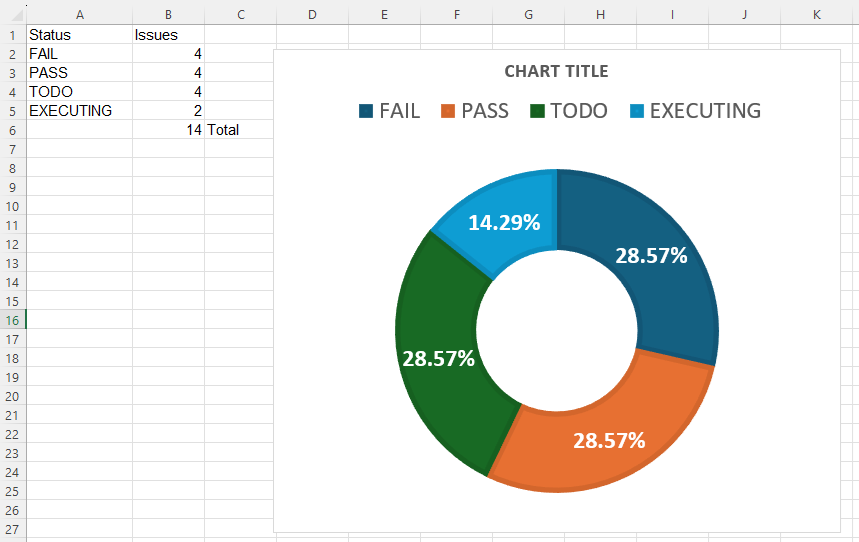Select column D header
Screen dimensions: 859x542
[312, 15]
